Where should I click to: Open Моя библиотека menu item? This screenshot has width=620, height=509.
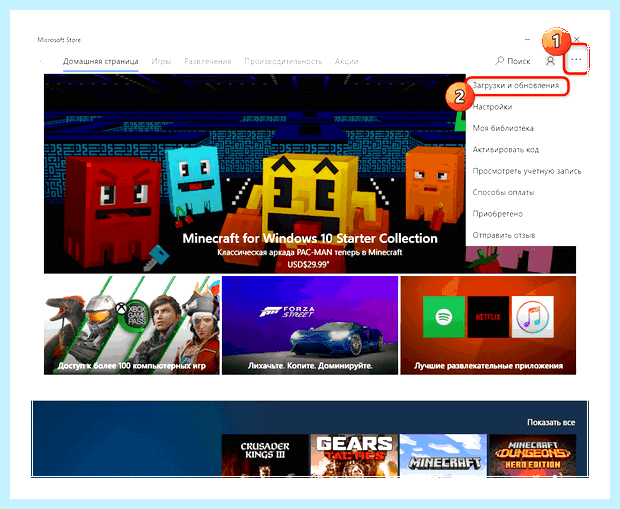tap(503, 128)
